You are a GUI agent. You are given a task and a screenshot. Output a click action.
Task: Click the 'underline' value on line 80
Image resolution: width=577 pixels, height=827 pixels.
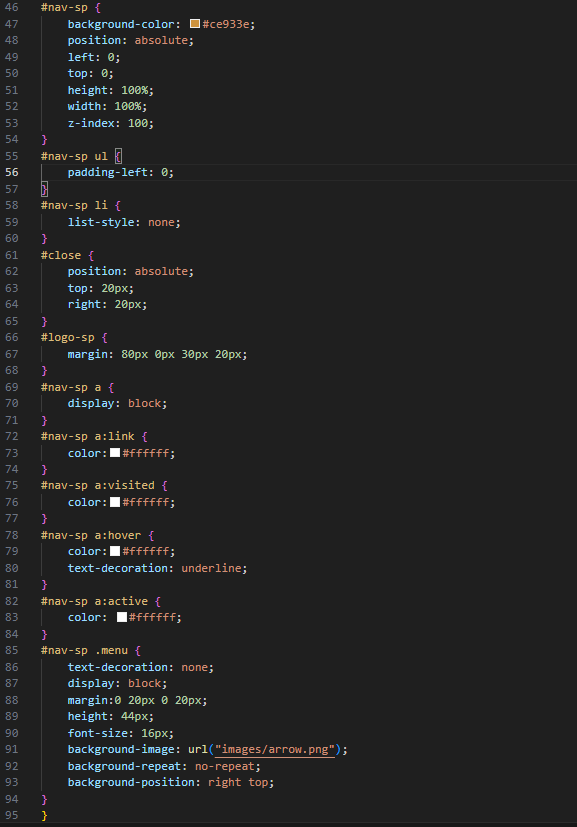[211, 568]
